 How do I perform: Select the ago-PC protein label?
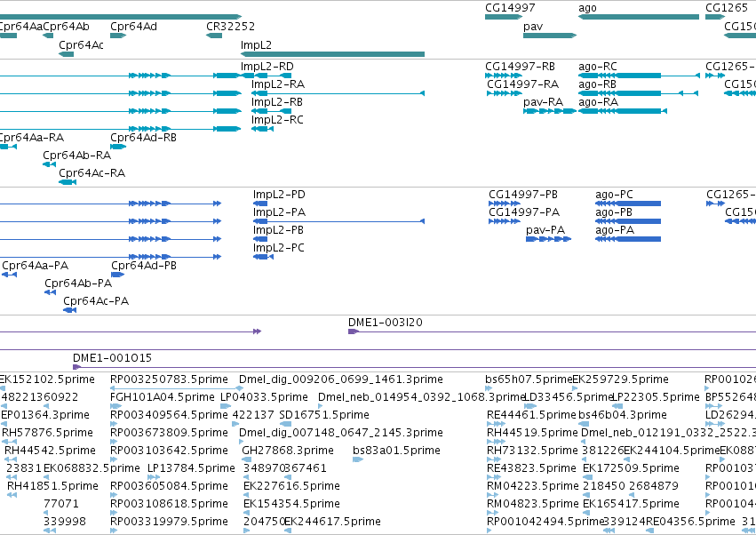tap(614, 195)
